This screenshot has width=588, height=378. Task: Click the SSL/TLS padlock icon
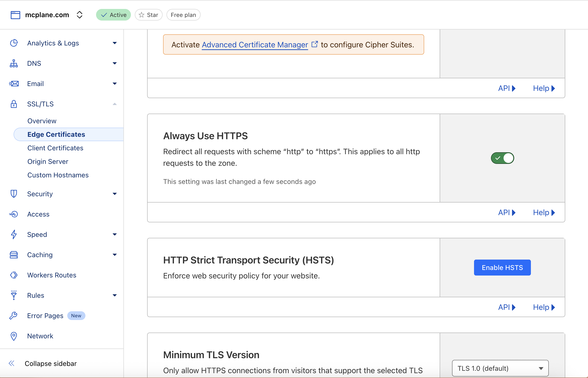tap(14, 104)
